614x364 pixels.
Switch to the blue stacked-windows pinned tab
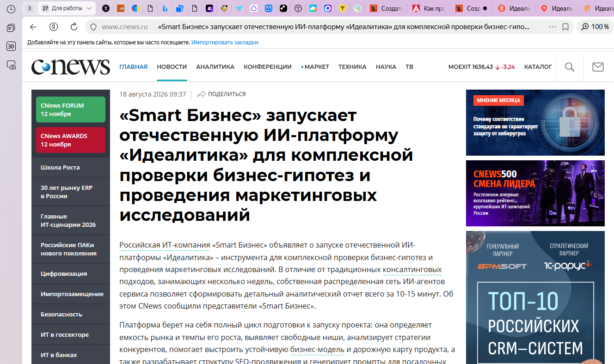coord(180,8)
